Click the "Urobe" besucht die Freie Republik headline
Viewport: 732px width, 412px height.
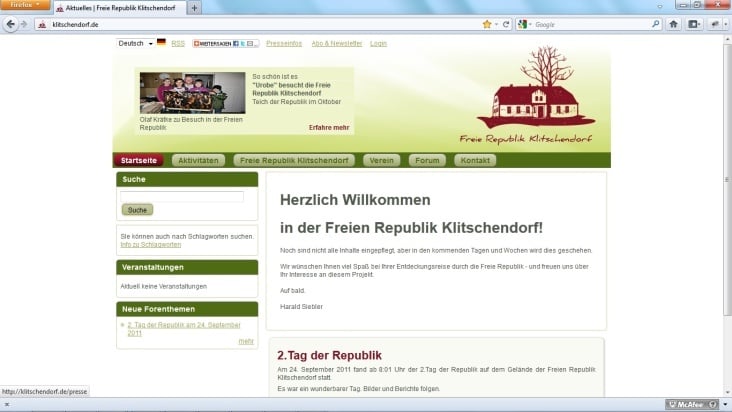[291, 89]
